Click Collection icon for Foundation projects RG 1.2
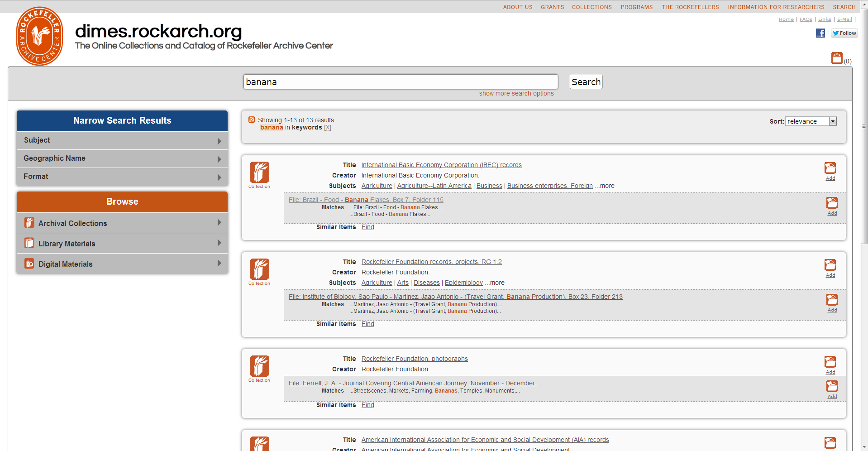The height and width of the screenshot is (451, 868). pyautogui.click(x=259, y=269)
